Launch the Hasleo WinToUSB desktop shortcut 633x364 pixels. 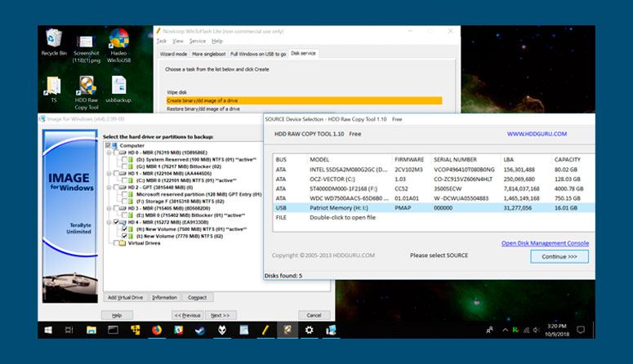[x=118, y=45]
